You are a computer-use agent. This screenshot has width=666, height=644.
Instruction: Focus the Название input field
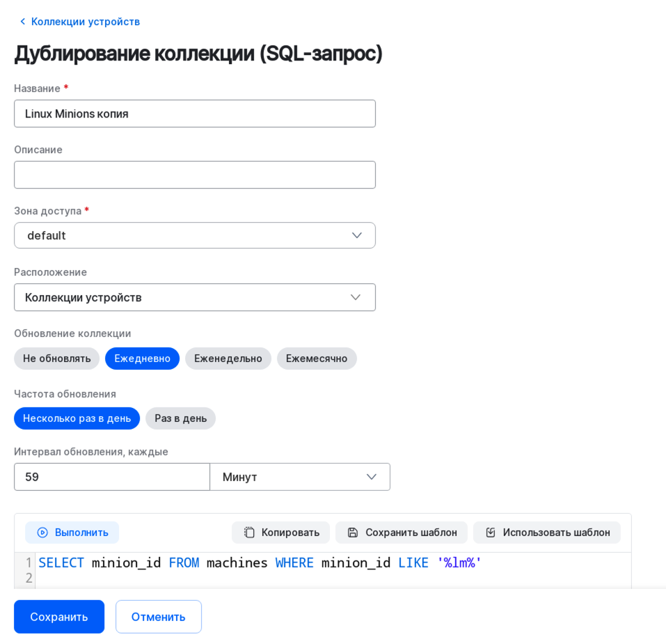pyautogui.click(x=195, y=113)
